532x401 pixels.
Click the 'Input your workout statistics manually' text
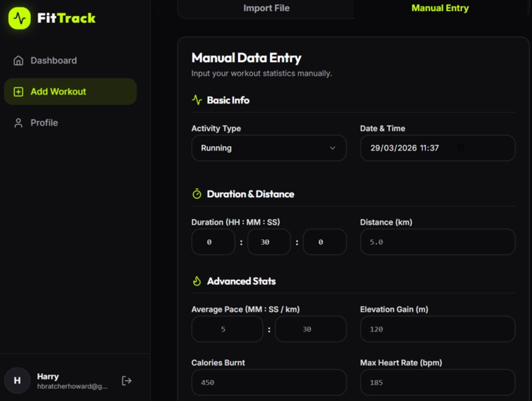[x=262, y=73]
